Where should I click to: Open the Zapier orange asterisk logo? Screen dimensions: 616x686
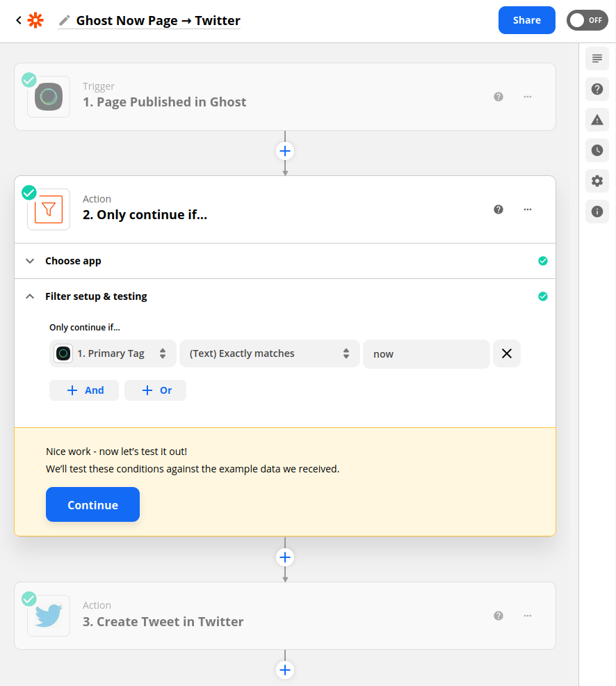pos(35,20)
